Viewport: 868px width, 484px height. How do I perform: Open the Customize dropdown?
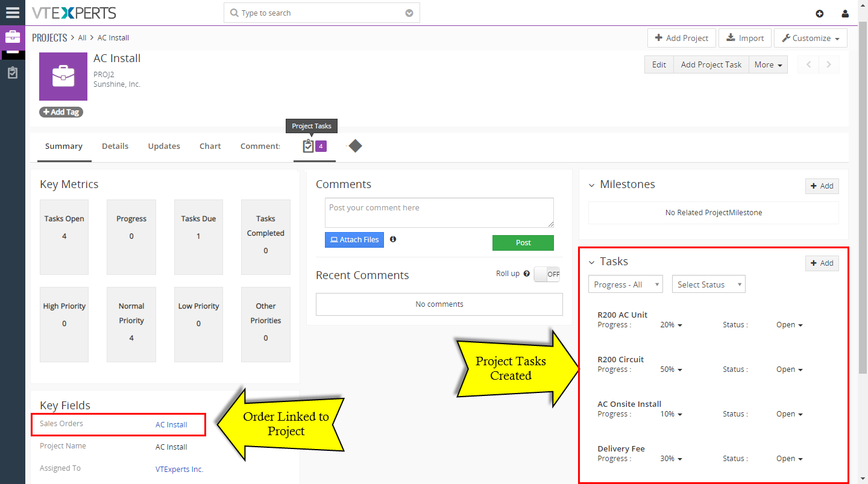click(811, 38)
